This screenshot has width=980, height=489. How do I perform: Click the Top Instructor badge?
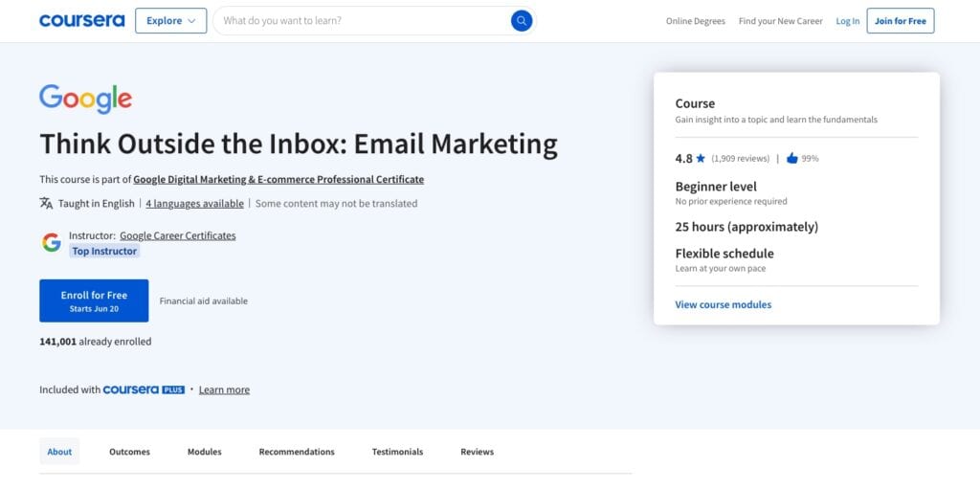(104, 251)
